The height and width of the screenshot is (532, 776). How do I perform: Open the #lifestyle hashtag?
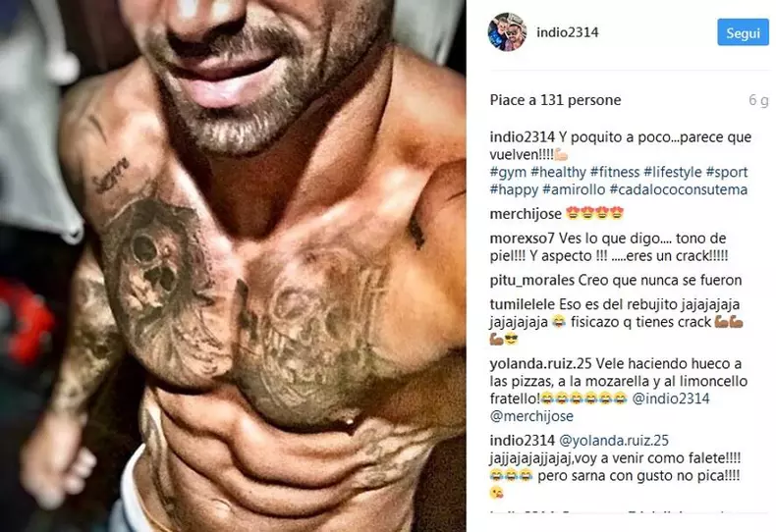point(673,173)
